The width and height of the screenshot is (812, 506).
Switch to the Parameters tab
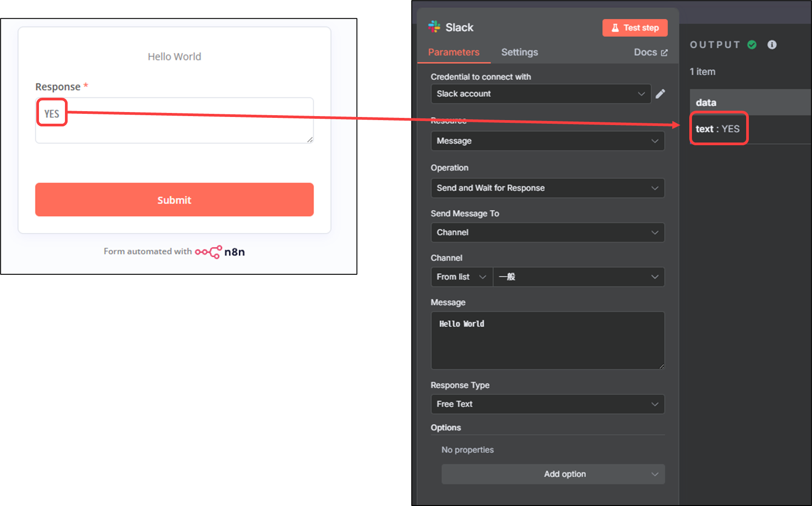[454, 52]
